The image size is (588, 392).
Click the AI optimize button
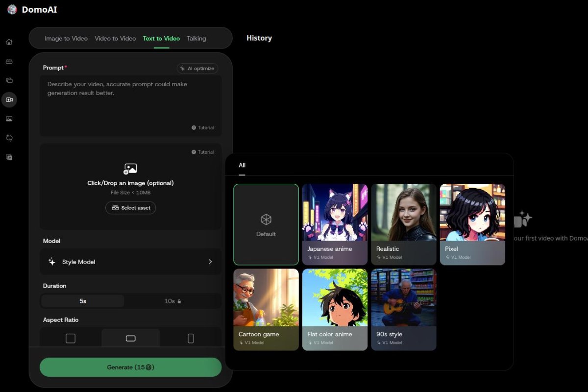point(197,68)
